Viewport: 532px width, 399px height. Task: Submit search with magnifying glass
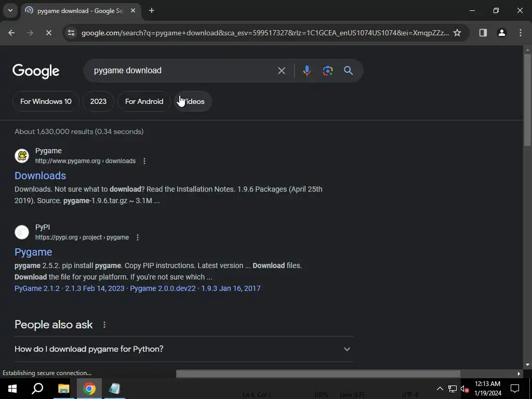348,71
